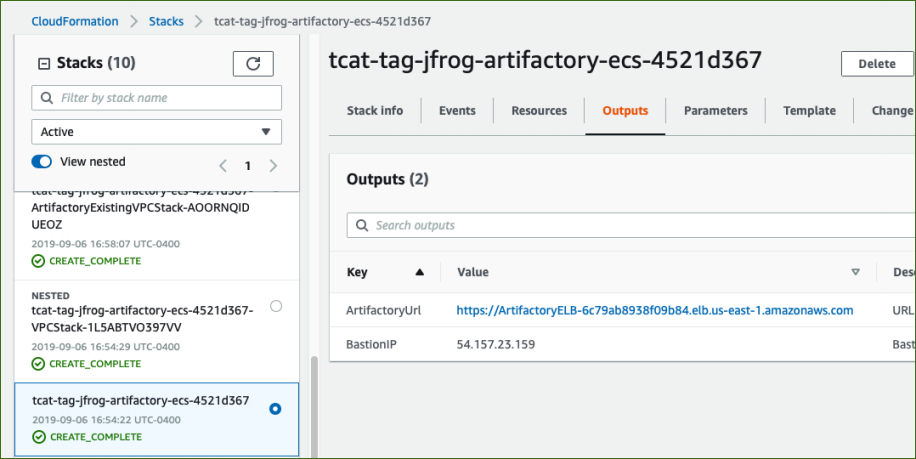Select the nested VPCStack radio button
916x459 pixels.
(276, 306)
